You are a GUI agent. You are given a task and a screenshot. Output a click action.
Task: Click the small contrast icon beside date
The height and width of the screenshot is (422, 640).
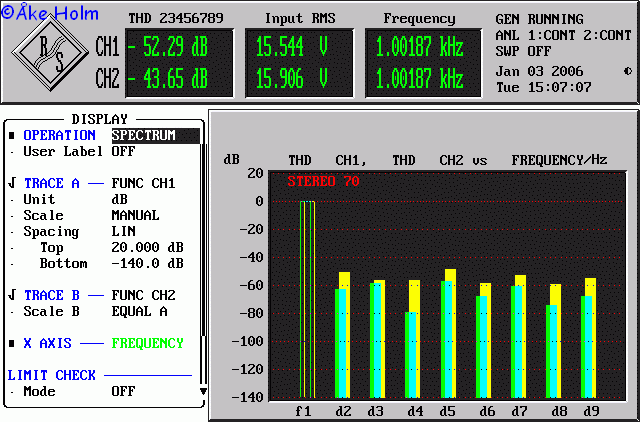[628, 71]
